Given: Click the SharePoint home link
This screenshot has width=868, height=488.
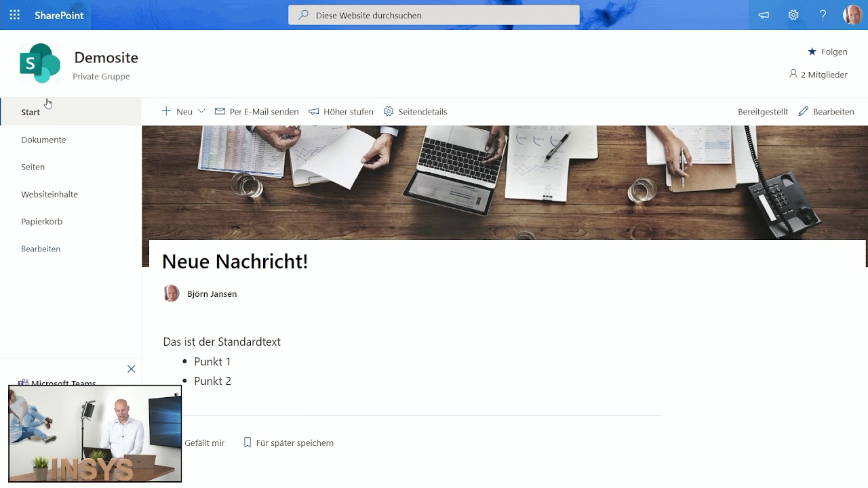Looking at the screenshot, I should [59, 15].
